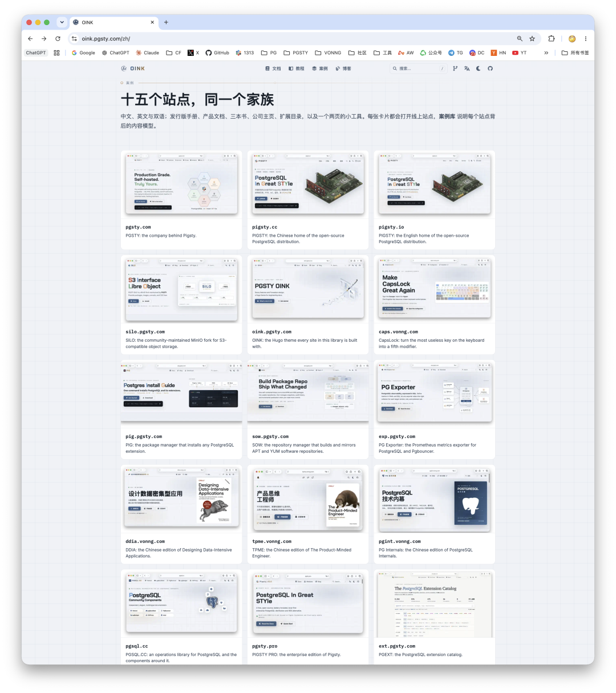Click the ChatGPT tab group label
This screenshot has height=693, width=616.
coord(36,53)
